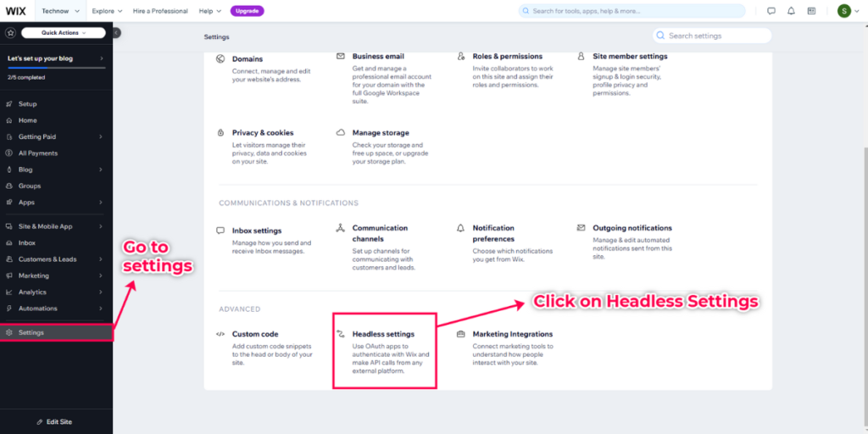Click the purple Upgrade button
This screenshot has height=434, width=868.
pyautogui.click(x=247, y=11)
